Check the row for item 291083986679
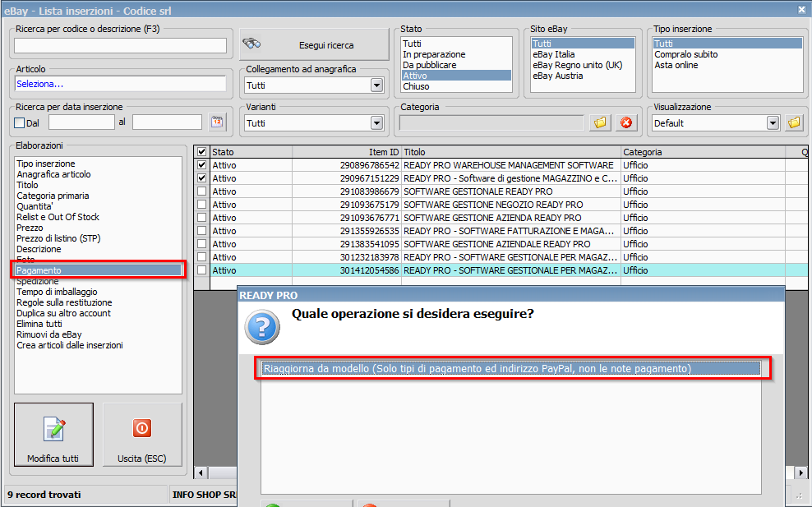Screen dimensions: 812x507 pyautogui.click(x=202, y=191)
